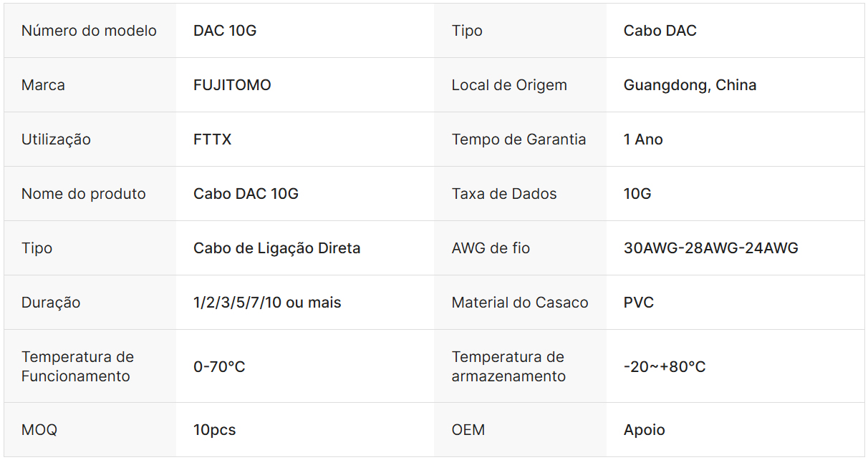
Task: Click the "Utilização" label
Action: coord(56,140)
